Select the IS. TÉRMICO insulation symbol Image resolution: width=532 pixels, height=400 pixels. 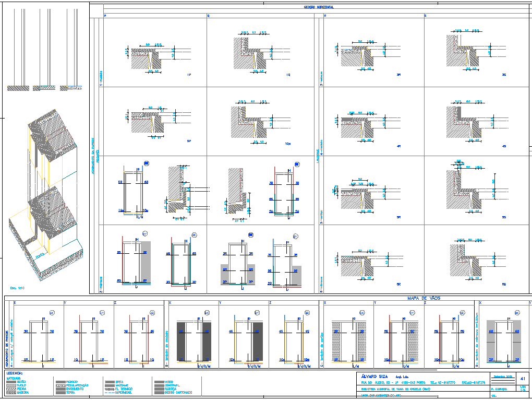(110, 389)
